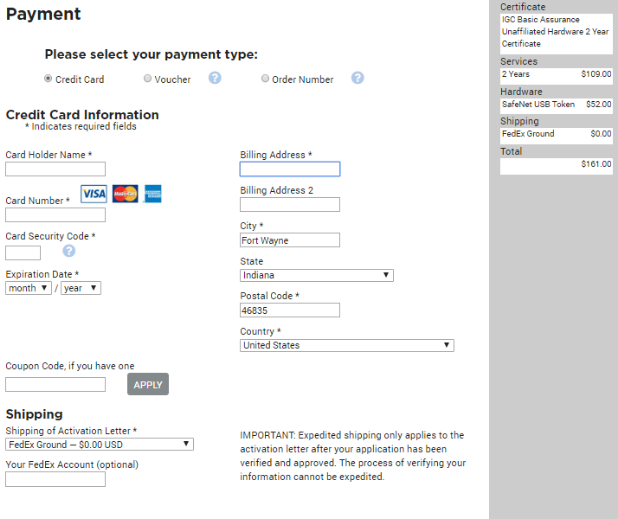Focus the Card Holder Name field

pyautogui.click(x=55, y=169)
